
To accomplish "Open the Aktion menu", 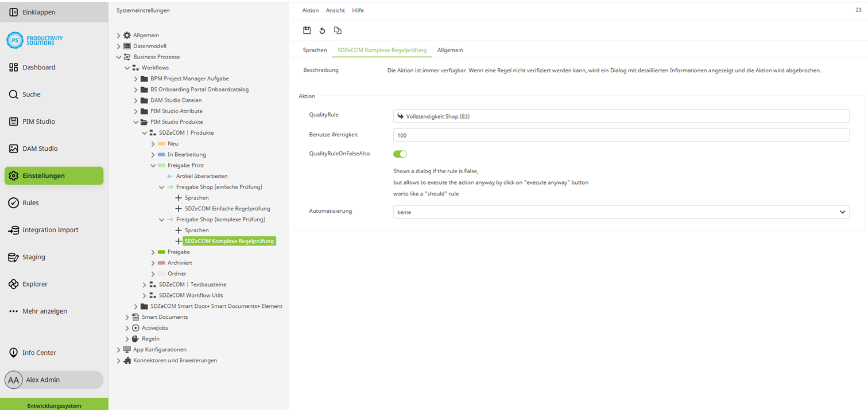I will pyautogui.click(x=310, y=10).
